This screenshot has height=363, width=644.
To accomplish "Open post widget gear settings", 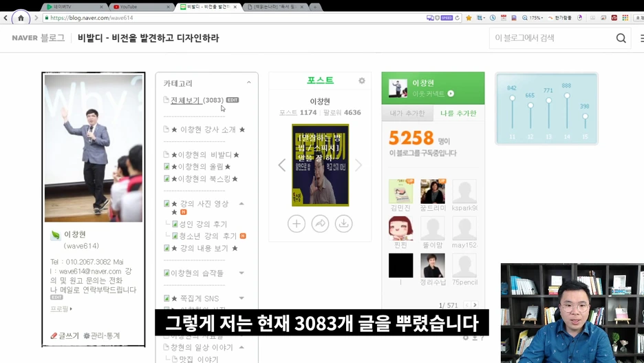I will pyautogui.click(x=361, y=81).
